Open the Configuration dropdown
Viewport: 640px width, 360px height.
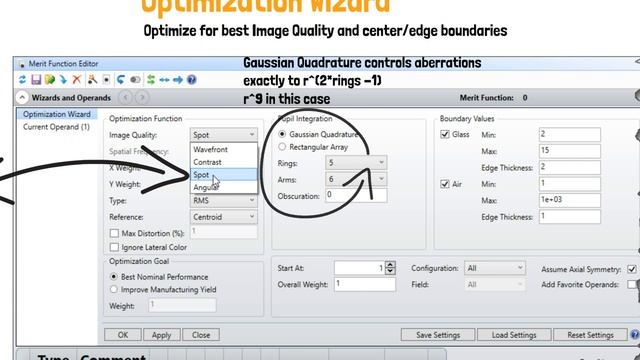click(495, 268)
